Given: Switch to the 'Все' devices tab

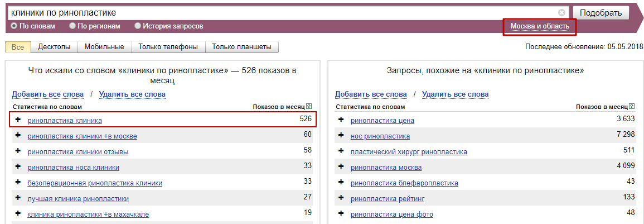Looking at the screenshot, I should point(18,47).
